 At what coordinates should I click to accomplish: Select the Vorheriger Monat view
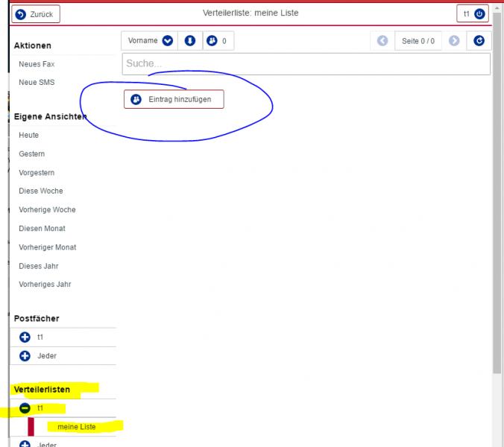click(x=47, y=247)
